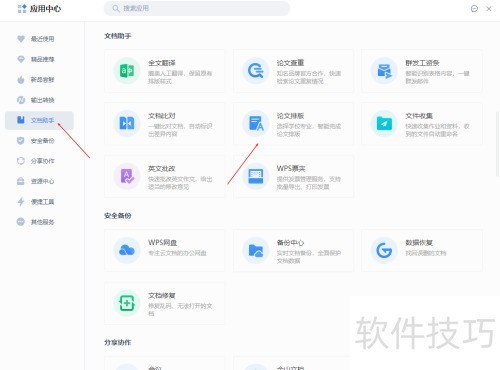
Task: Open the WPS票夹 invoice folder icon
Action: (255, 176)
